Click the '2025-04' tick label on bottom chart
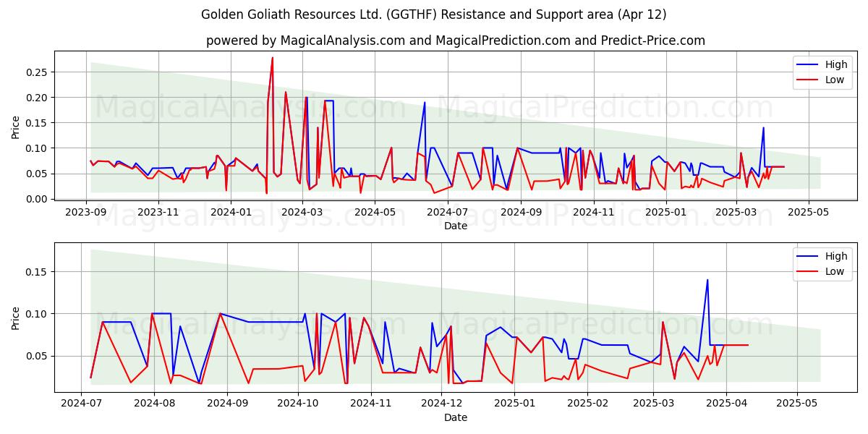 coord(725,404)
